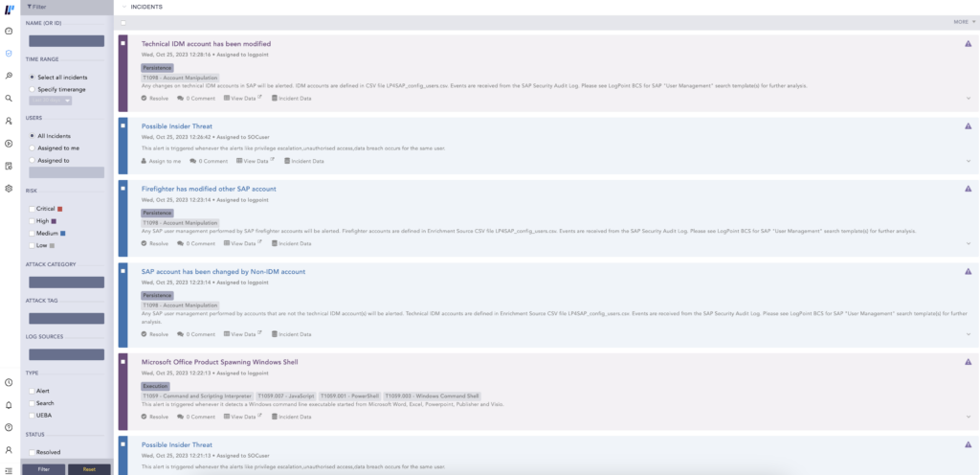This screenshot has height=475, width=980.
Task: Choose the 'Assigned to me' radio option
Action: coord(32,148)
